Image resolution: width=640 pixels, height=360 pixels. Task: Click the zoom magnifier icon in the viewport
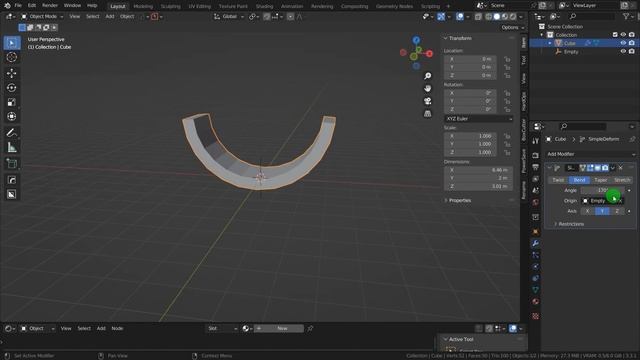click(427, 76)
